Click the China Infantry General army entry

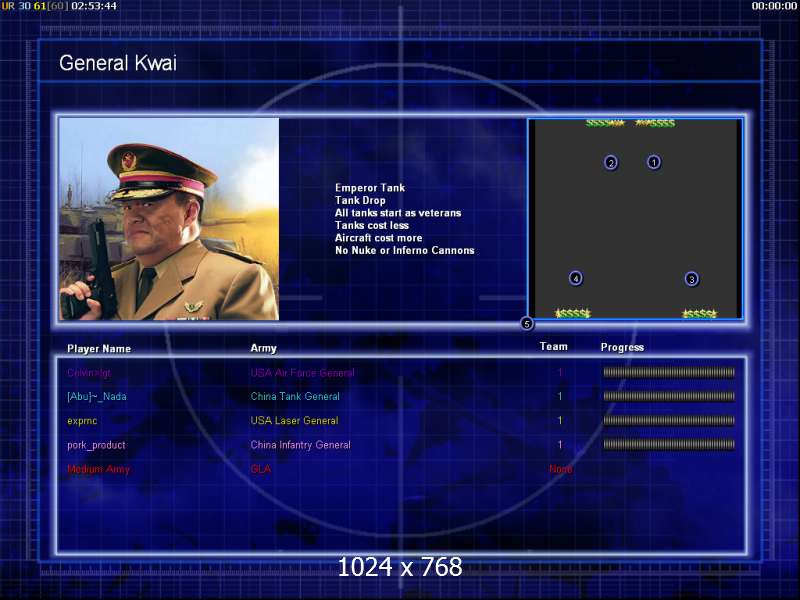click(301, 444)
